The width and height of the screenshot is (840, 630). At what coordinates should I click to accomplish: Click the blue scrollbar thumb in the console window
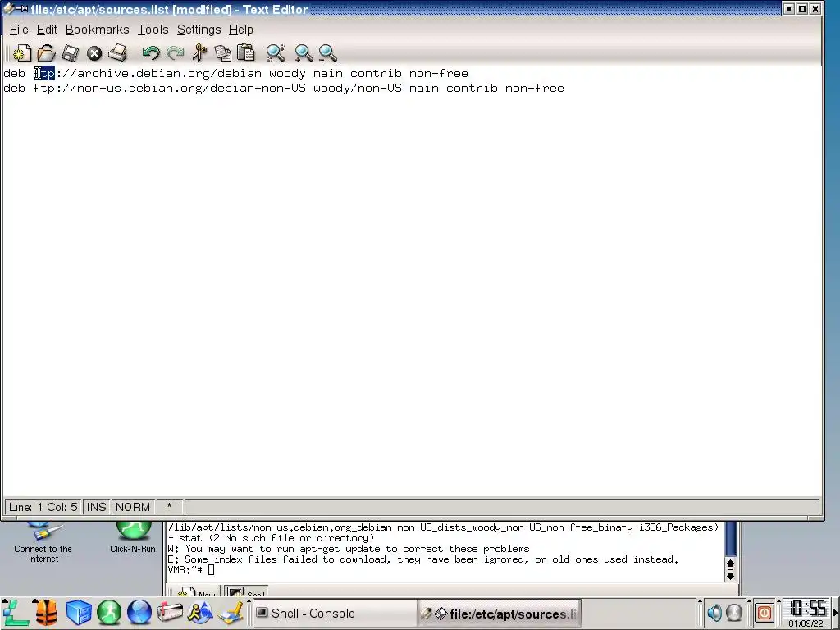(730, 540)
